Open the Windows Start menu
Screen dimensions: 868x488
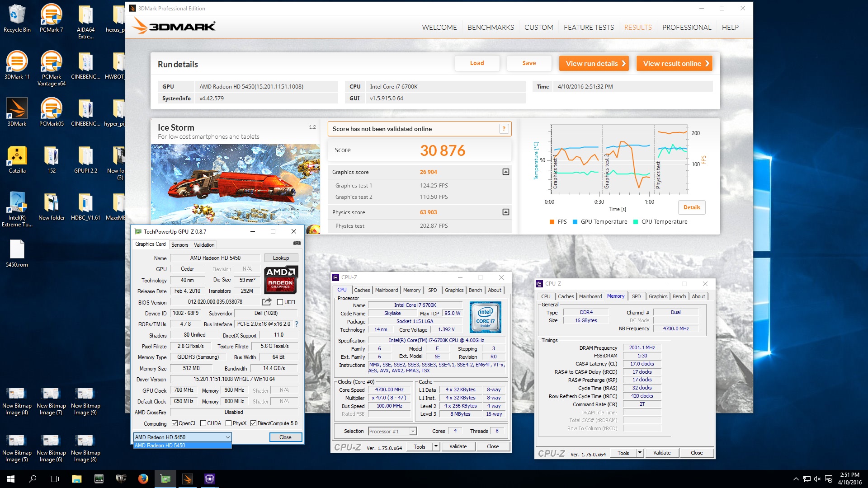point(11,479)
